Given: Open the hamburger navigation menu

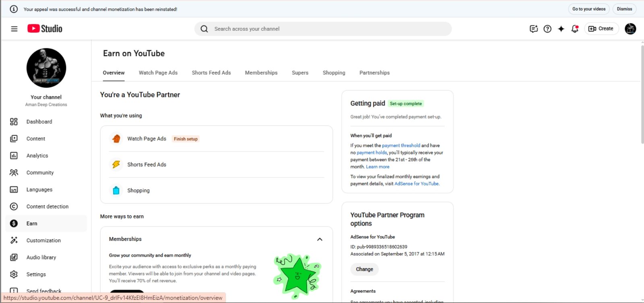Looking at the screenshot, I should tap(14, 29).
